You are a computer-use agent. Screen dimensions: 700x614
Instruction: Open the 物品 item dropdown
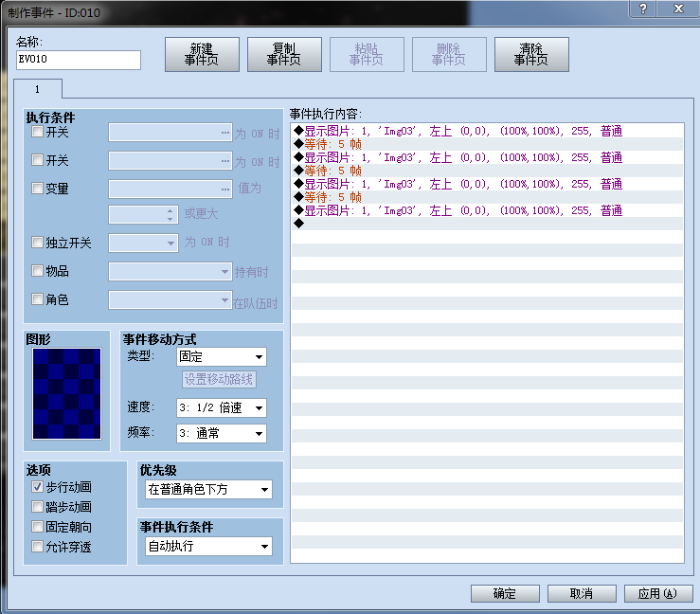point(171,272)
